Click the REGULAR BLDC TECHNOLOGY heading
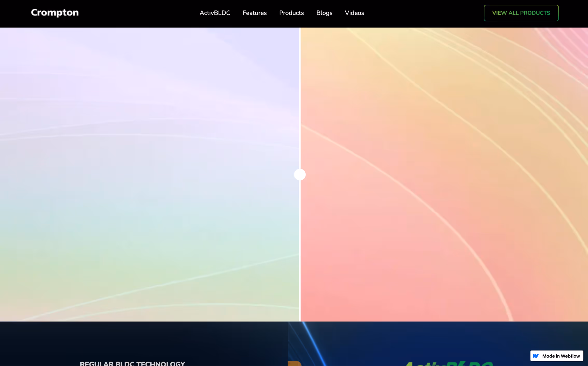The height and width of the screenshot is (366, 588). 132,363
